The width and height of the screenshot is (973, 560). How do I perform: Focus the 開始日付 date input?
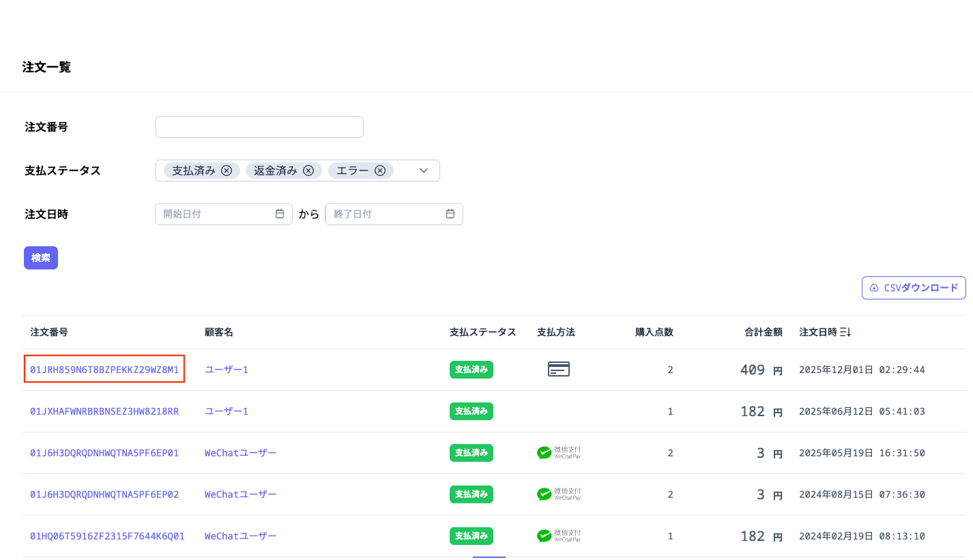point(224,214)
